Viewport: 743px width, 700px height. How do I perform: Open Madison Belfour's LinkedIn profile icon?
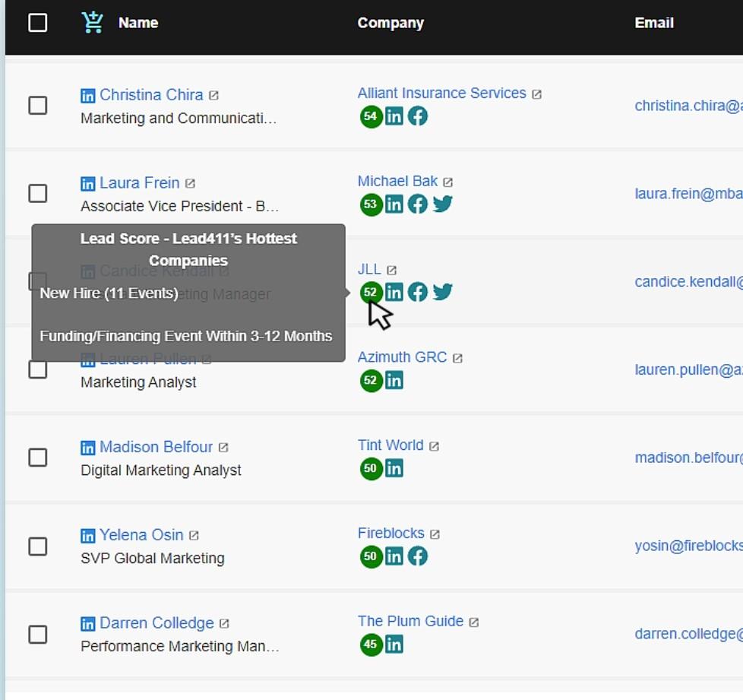pyautogui.click(x=87, y=448)
